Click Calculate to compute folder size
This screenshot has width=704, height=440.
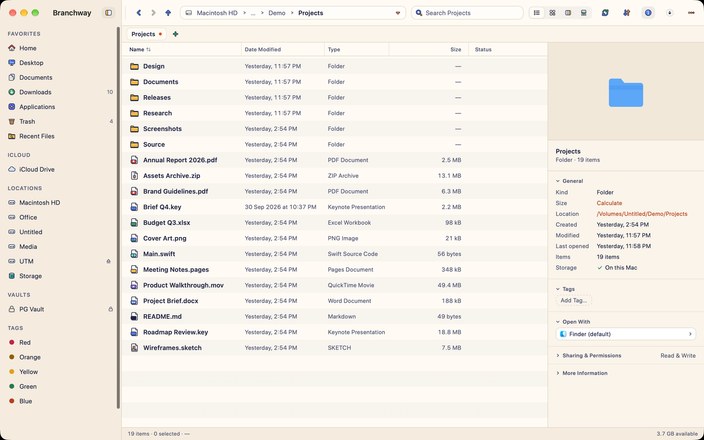pos(609,203)
